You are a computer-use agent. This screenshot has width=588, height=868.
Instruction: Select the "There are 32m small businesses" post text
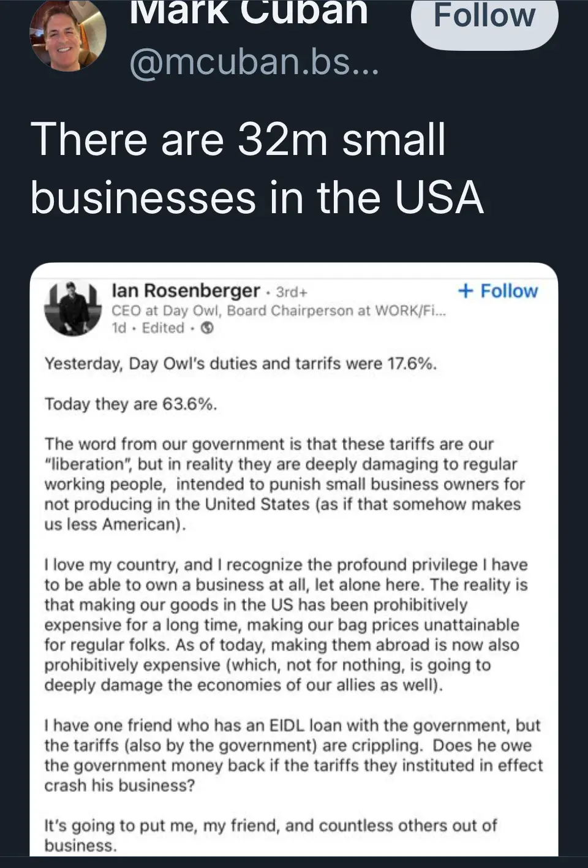click(x=257, y=168)
